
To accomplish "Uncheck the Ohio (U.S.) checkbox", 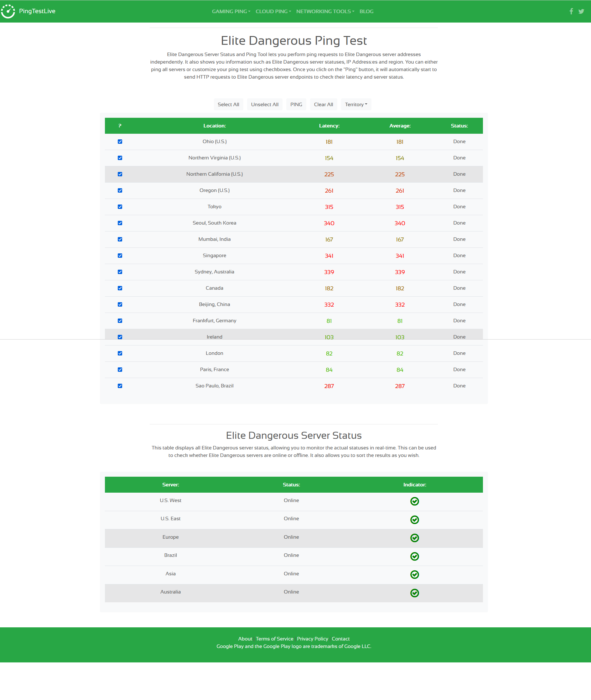I will click(x=120, y=142).
